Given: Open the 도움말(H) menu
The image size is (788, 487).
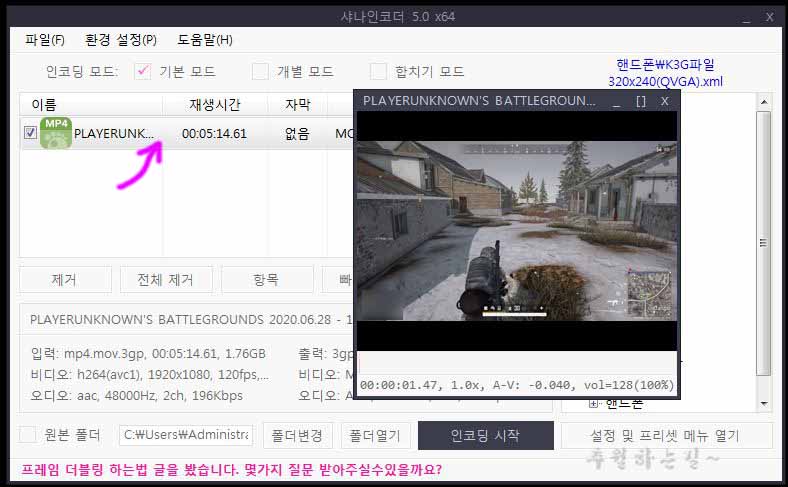Looking at the screenshot, I should coord(205,40).
